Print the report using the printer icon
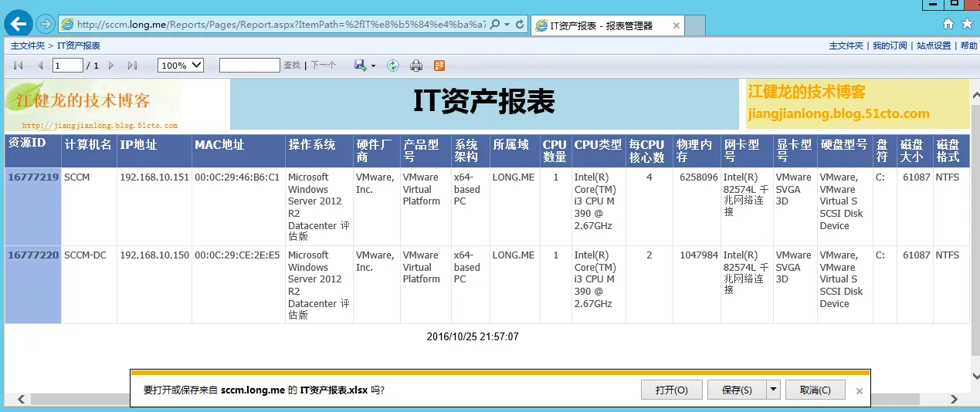980x412 pixels. click(416, 66)
